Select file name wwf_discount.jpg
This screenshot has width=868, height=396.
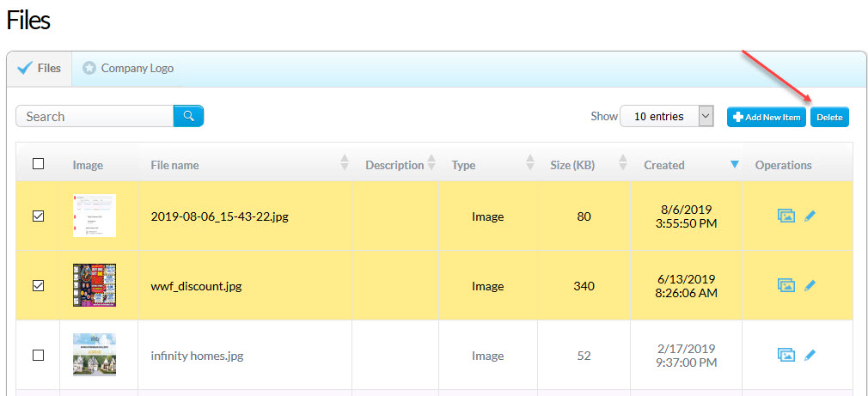[196, 287]
